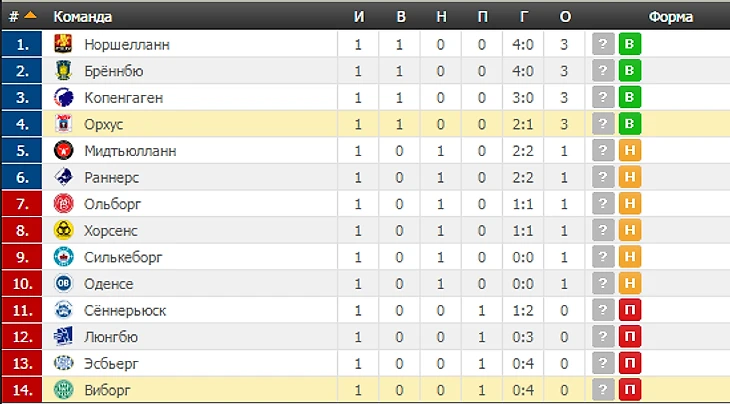Click the Форма column header

671,17
